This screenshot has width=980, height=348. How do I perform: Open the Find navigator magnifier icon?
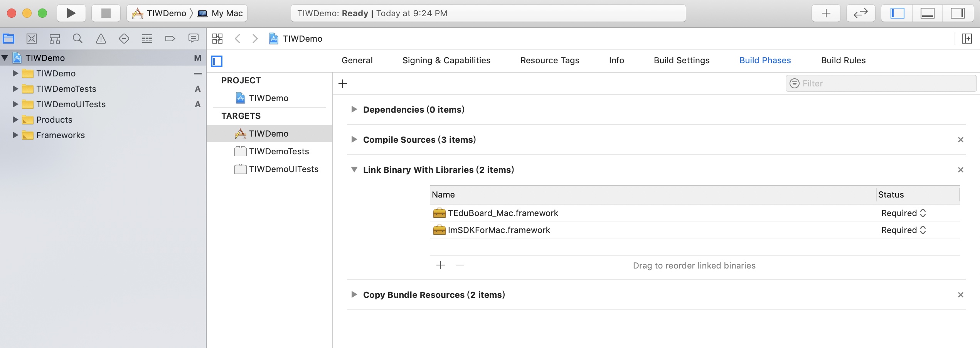pyautogui.click(x=78, y=39)
